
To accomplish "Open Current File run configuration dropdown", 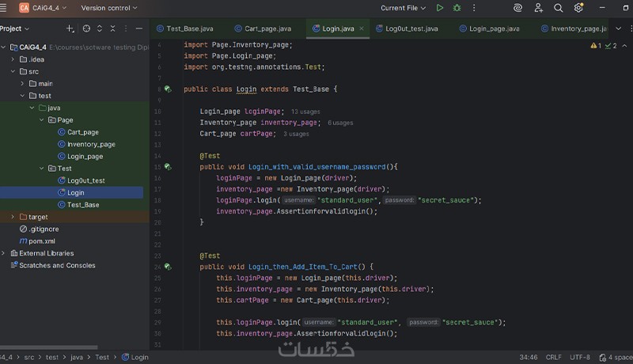I will (x=403, y=8).
